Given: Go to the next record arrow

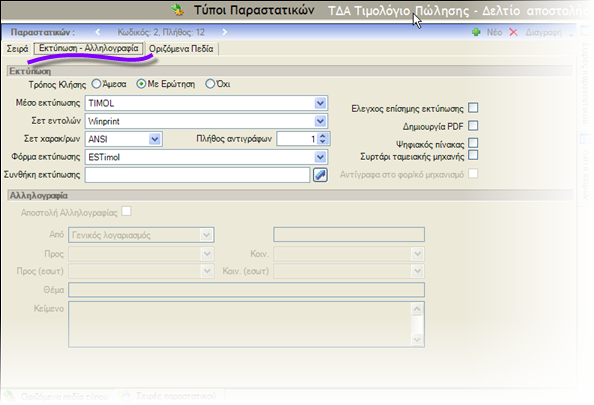Looking at the screenshot, I should (225, 32).
